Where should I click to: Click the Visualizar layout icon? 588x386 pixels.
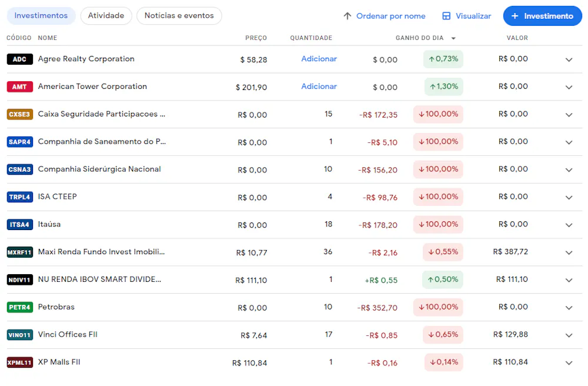coord(446,16)
